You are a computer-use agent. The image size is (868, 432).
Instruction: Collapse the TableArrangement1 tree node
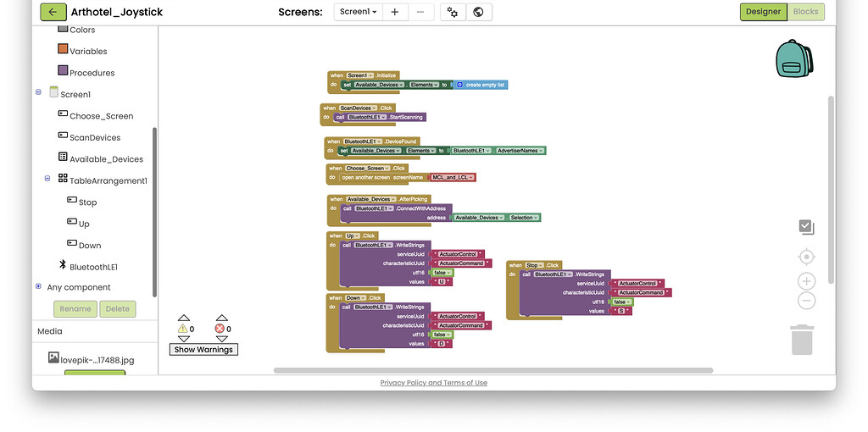(x=47, y=179)
